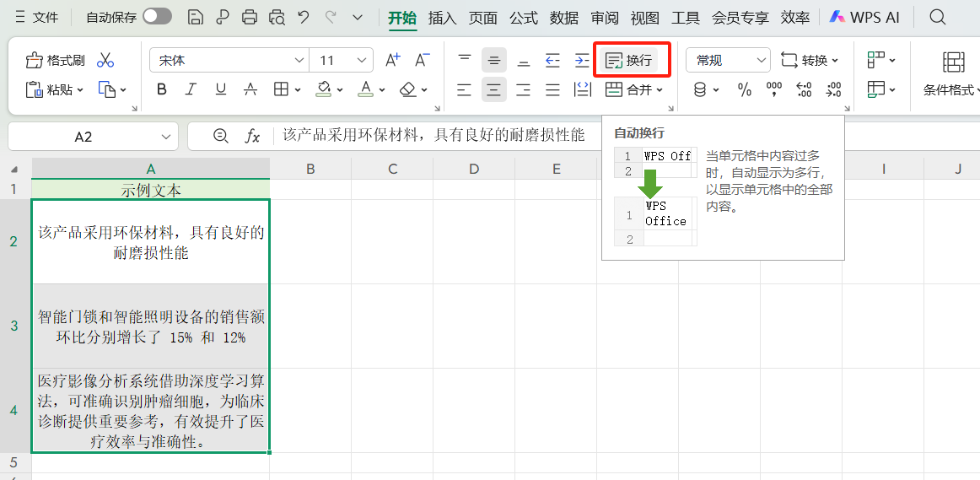Click the print icon in quick toolbar
980x480 pixels.
(x=249, y=17)
